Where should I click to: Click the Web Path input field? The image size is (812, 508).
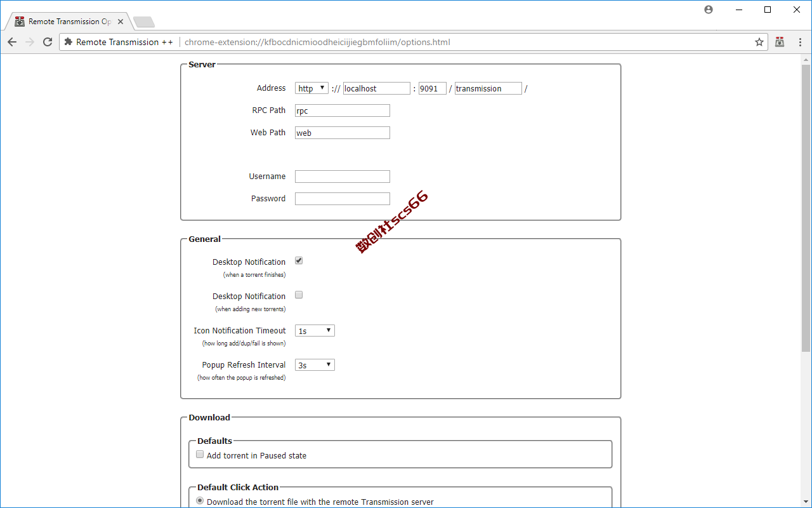343,133
